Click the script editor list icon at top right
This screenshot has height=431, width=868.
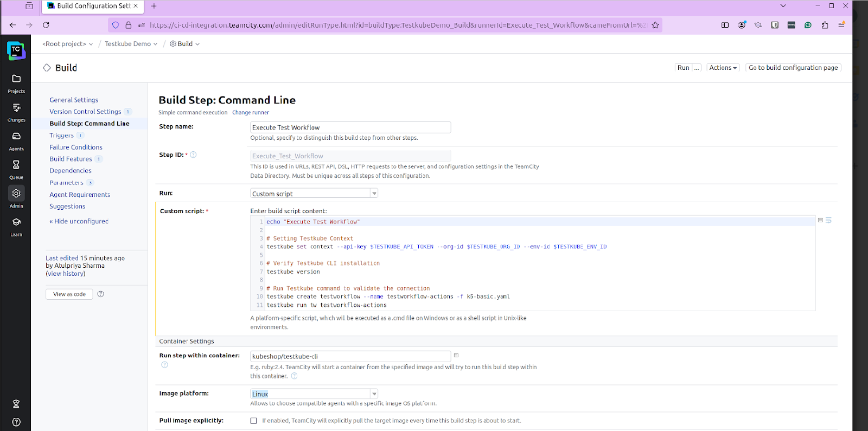(x=820, y=220)
